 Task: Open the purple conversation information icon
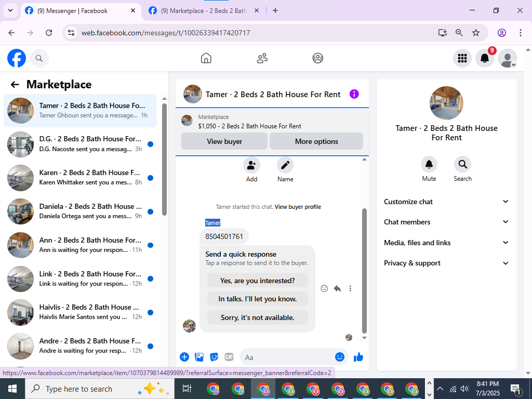click(354, 94)
